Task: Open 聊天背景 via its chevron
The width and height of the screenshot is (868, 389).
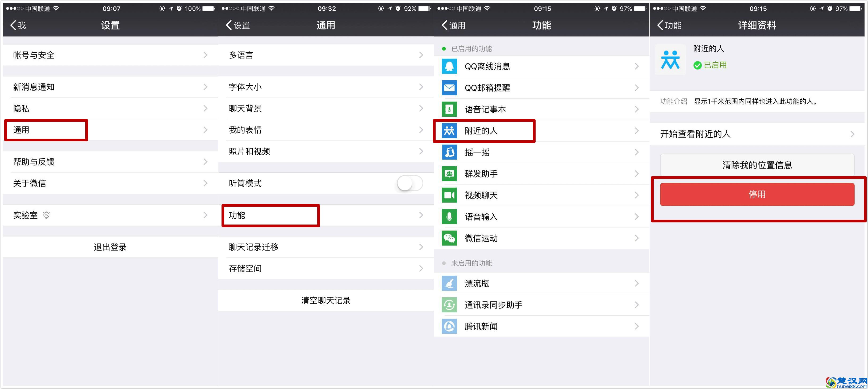Action: [x=421, y=108]
